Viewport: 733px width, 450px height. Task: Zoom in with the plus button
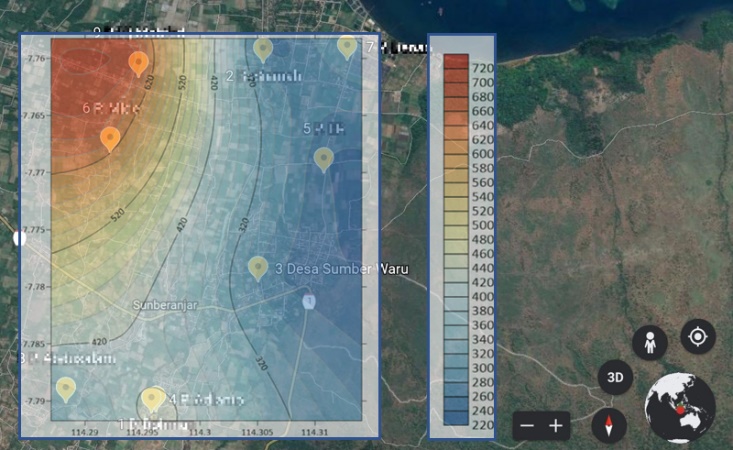click(556, 425)
